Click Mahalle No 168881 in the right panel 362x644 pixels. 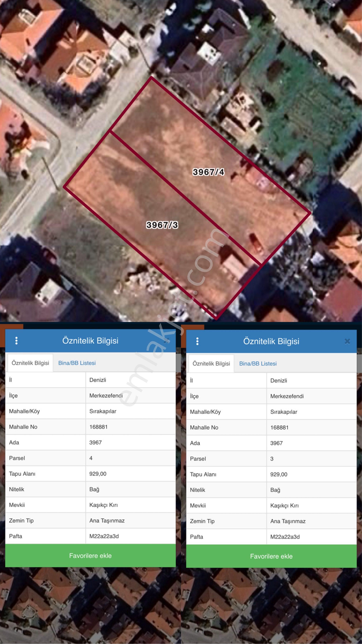(279, 427)
